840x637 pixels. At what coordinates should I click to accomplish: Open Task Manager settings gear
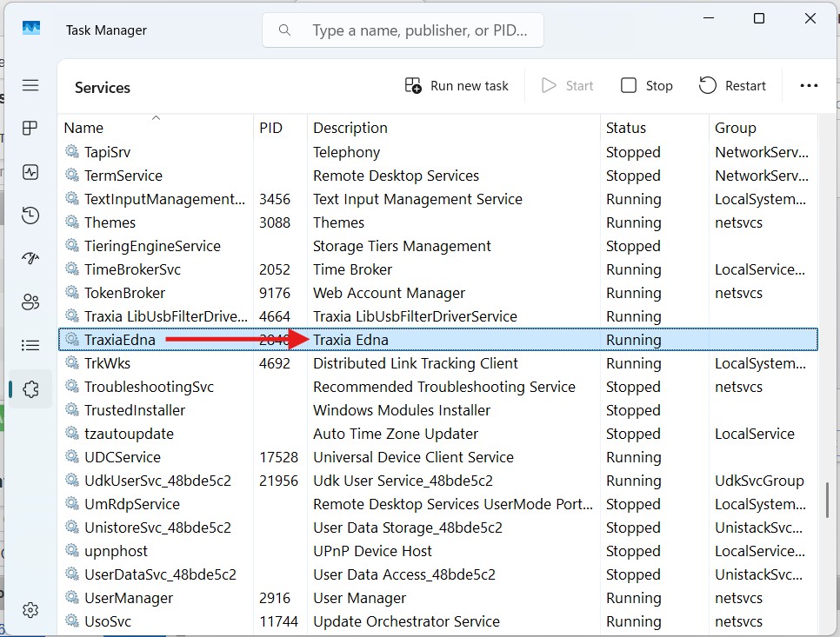(x=30, y=610)
